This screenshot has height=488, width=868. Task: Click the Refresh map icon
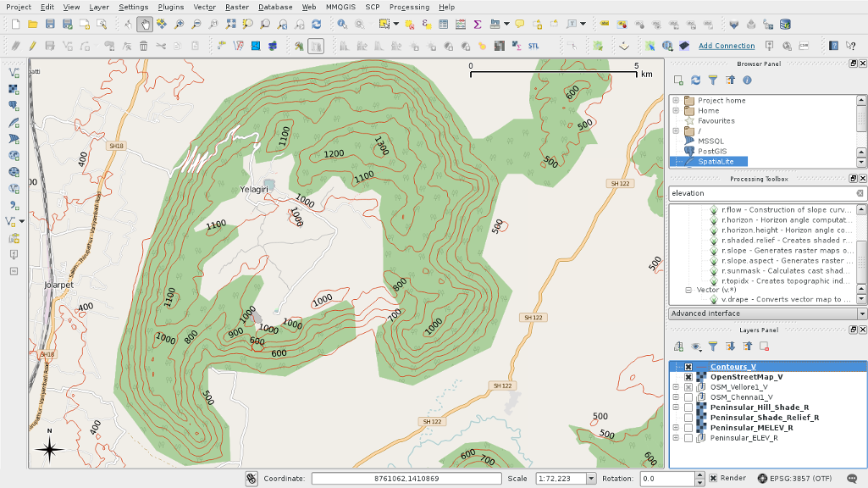[x=316, y=25]
